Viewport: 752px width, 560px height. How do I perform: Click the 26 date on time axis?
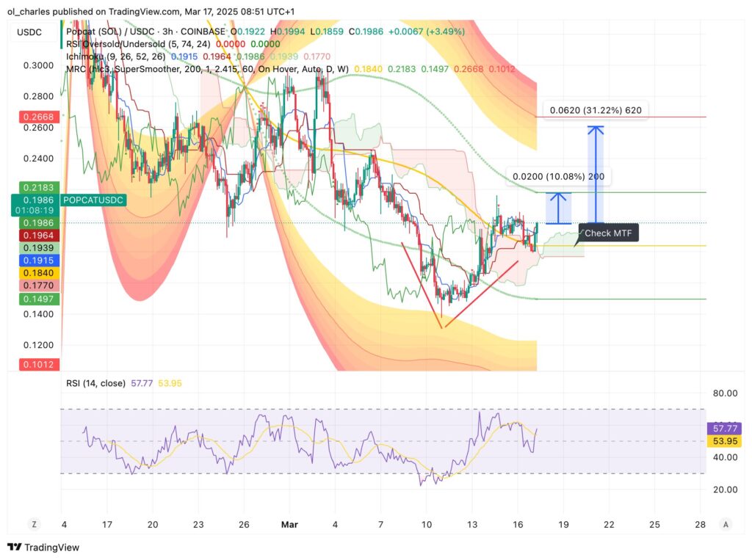click(x=244, y=525)
